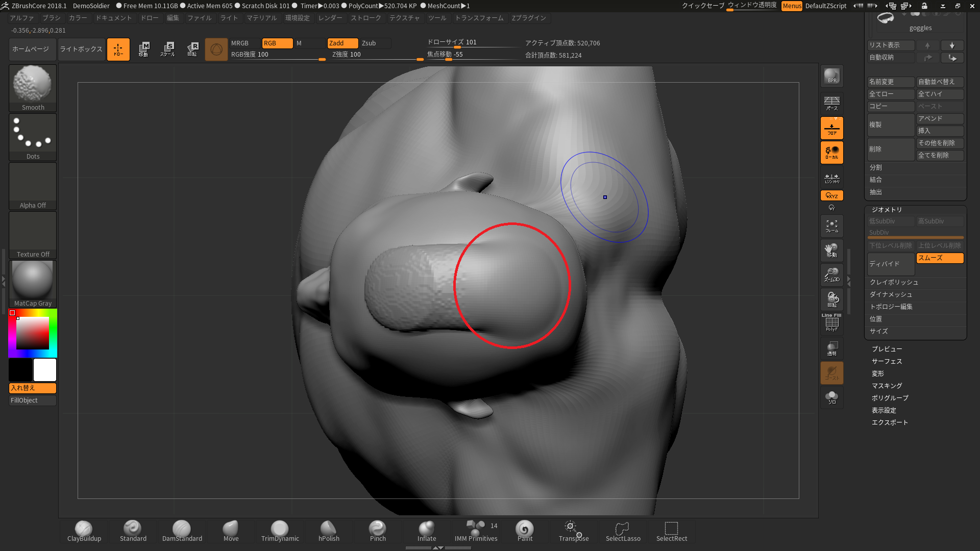Expand the マスキング masking section
This screenshot has height=551, width=980.
click(886, 386)
